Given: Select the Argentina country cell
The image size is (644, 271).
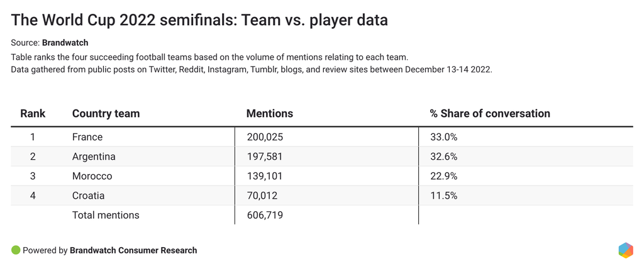Looking at the screenshot, I should tap(94, 157).
